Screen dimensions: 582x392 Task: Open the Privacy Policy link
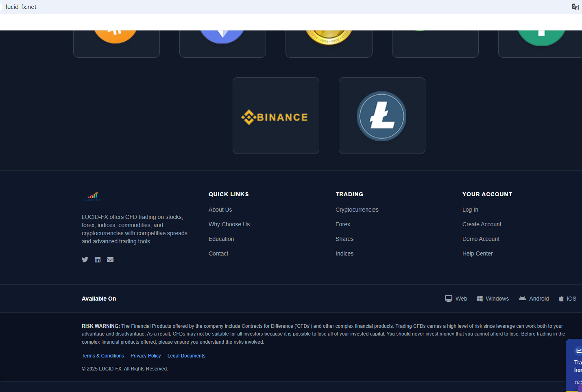[x=146, y=356]
